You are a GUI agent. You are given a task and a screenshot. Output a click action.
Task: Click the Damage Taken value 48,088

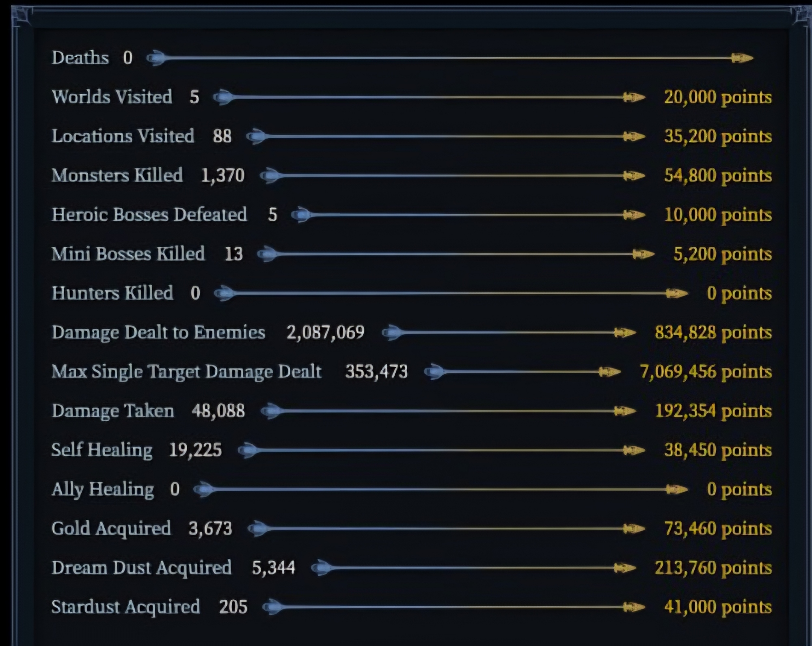pos(218,411)
